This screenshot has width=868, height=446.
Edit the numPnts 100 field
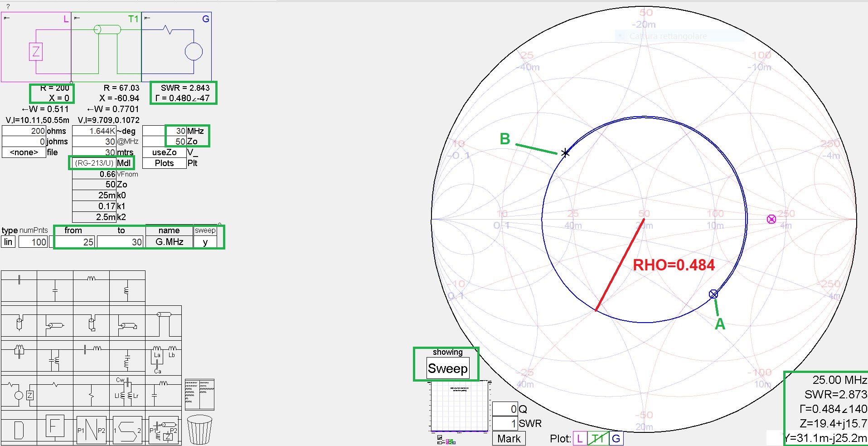coord(33,242)
